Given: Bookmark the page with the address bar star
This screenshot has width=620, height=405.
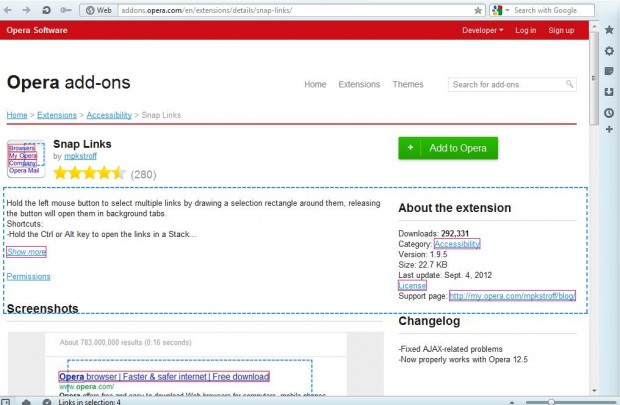Looking at the screenshot, I should click(478, 10).
